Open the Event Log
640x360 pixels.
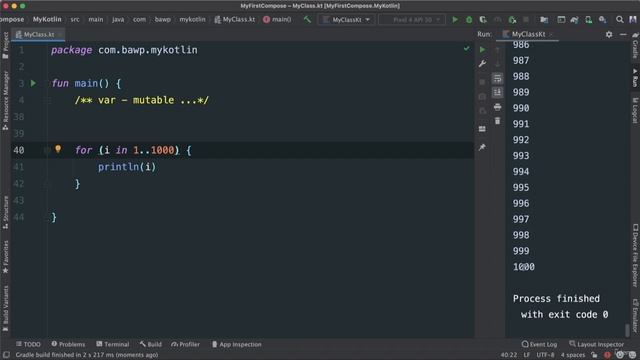coord(540,344)
